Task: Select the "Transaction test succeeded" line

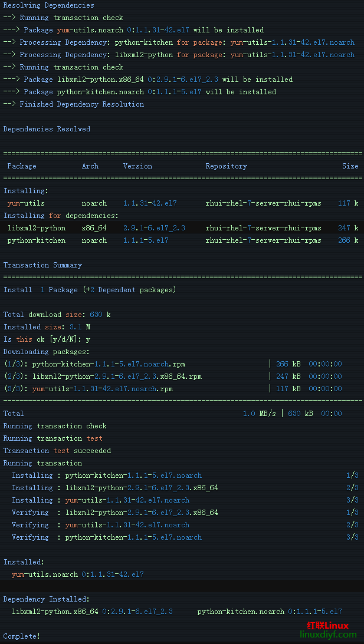Action: pyautogui.click(x=57, y=451)
